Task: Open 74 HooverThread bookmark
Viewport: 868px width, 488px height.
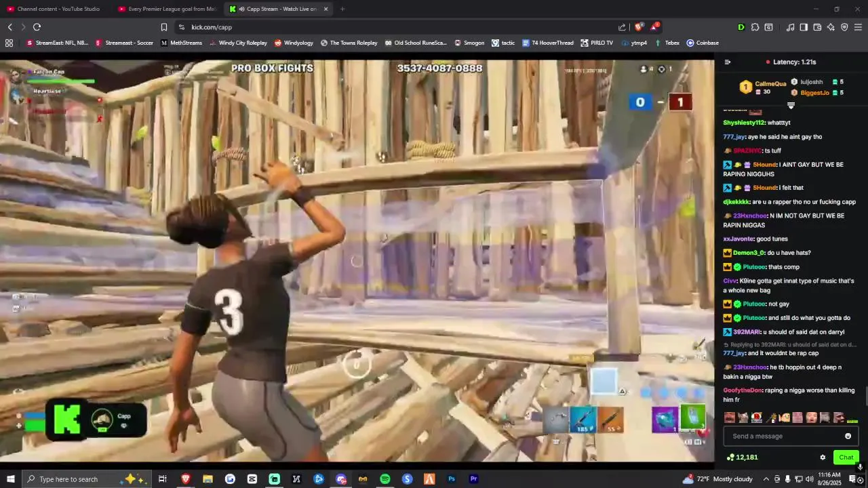Action: pos(548,43)
